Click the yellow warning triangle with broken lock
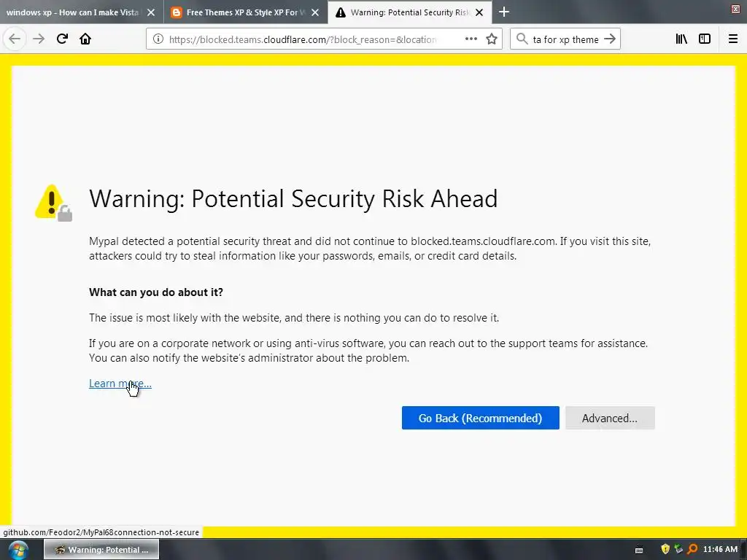 click(x=53, y=203)
